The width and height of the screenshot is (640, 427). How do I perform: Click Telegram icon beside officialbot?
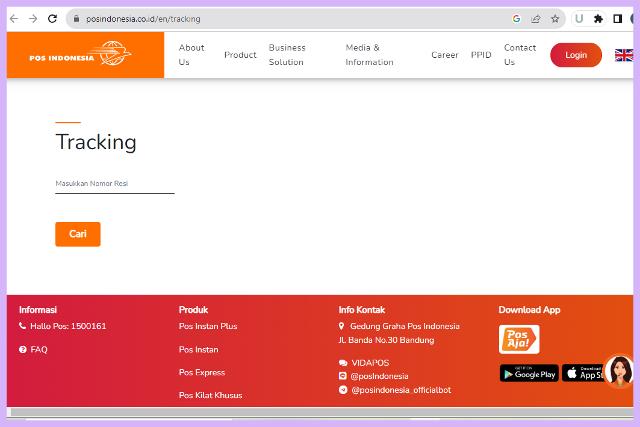tap(343, 390)
